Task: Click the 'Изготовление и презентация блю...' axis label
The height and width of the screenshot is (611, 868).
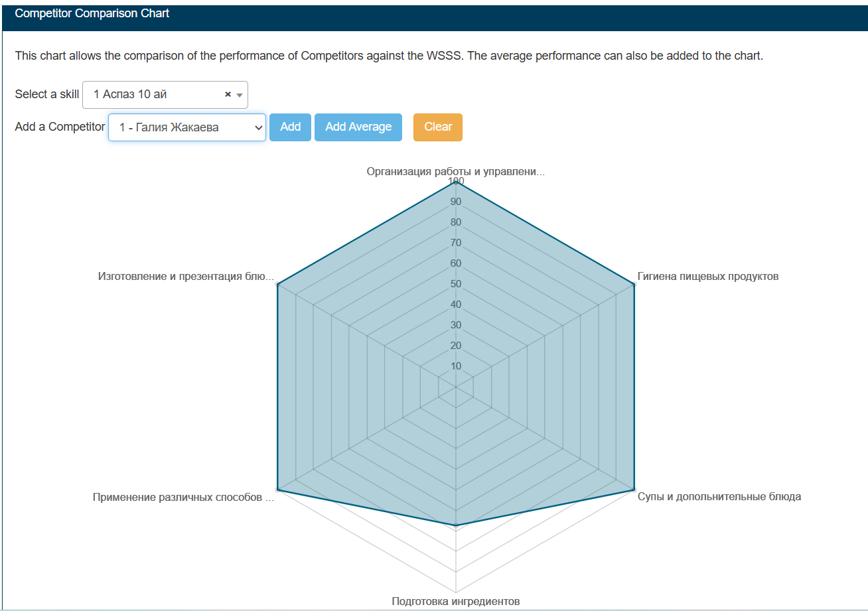Action: [186, 276]
